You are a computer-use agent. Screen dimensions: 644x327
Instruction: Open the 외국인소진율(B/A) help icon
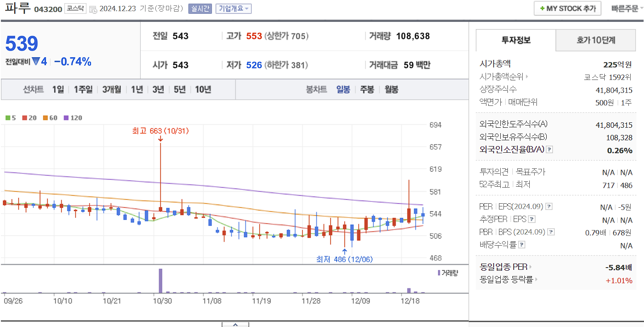[x=549, y=150]
